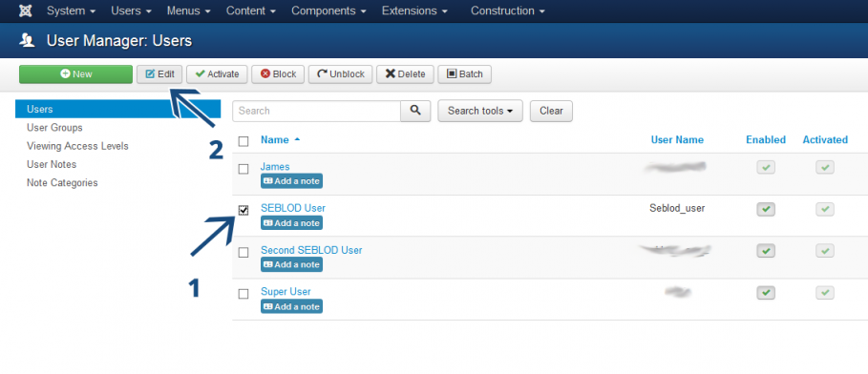
Task: Open the Second SEBLOD User link
Action: coord(311,250)
